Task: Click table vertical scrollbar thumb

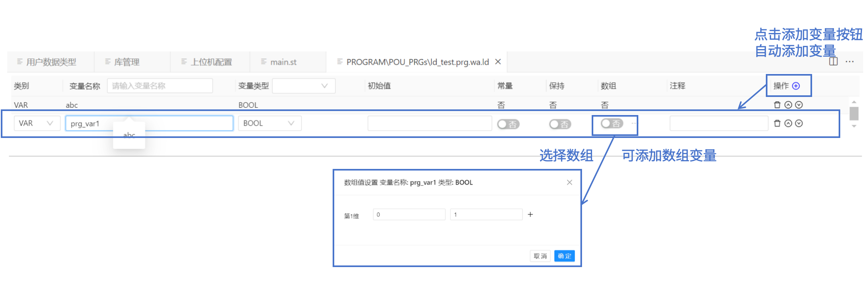Action: pos(854,113)
